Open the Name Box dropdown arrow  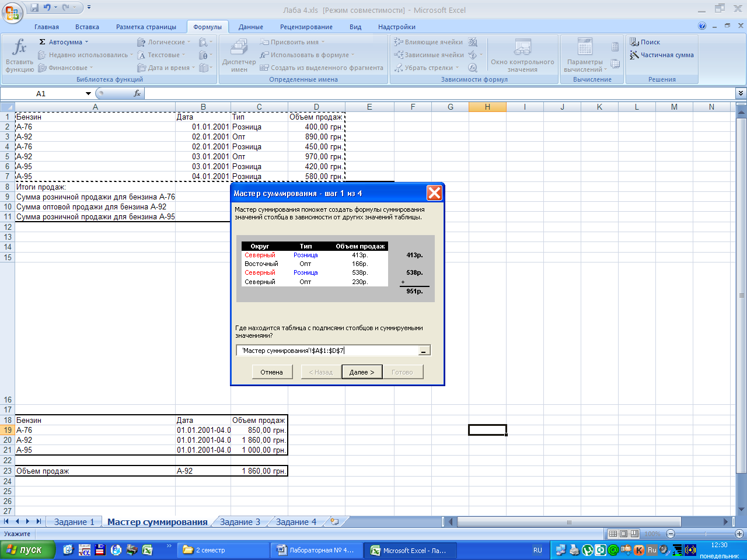pos(88,93)
